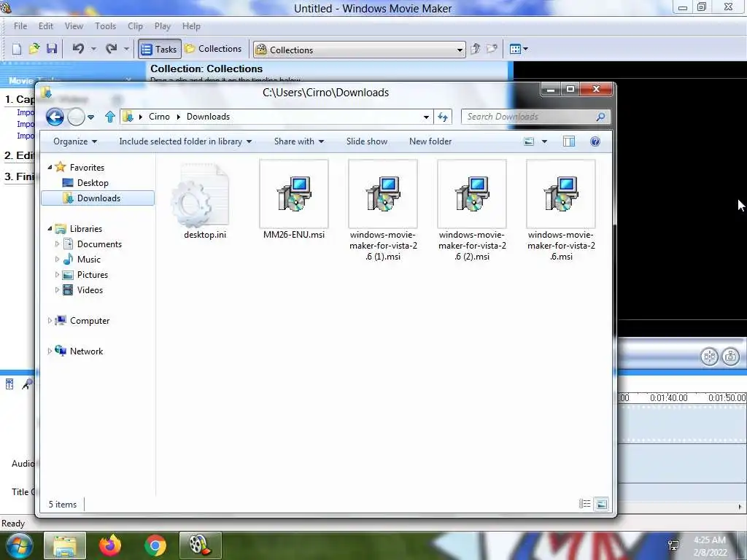Open the Help menu in Movie Maker
The width and height of the screenshot is (747, 560).
192,26
